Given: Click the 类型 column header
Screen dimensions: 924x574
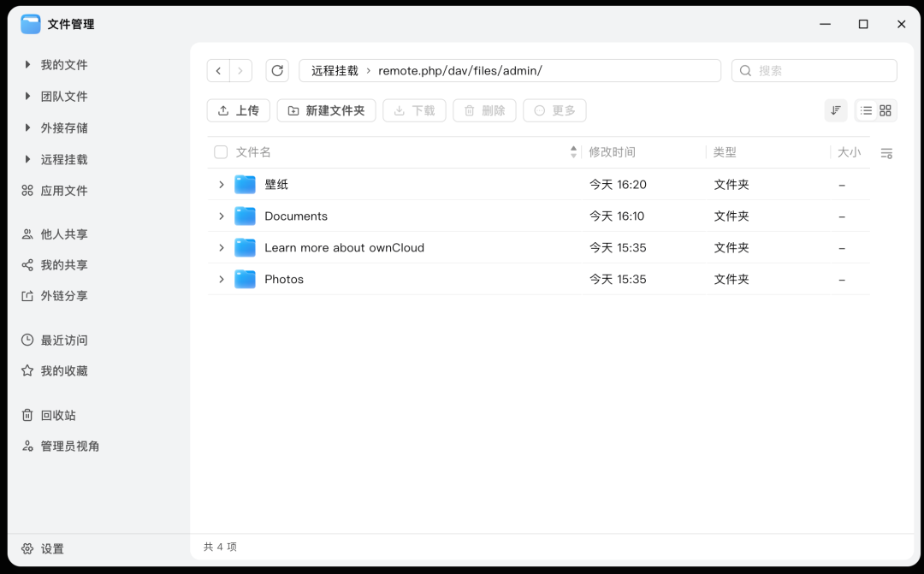Looking at the screenshot, I should coord(725,152).
